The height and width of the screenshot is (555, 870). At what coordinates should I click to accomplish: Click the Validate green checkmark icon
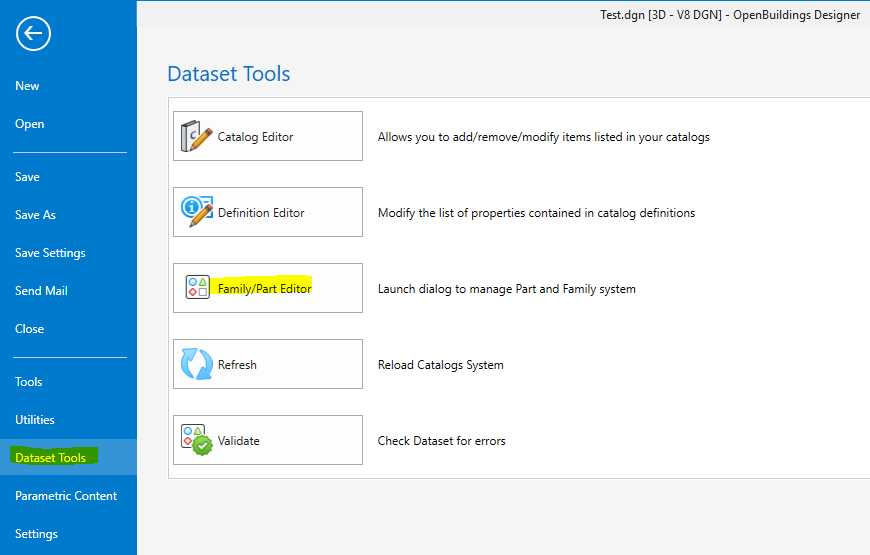coord(196,440)
